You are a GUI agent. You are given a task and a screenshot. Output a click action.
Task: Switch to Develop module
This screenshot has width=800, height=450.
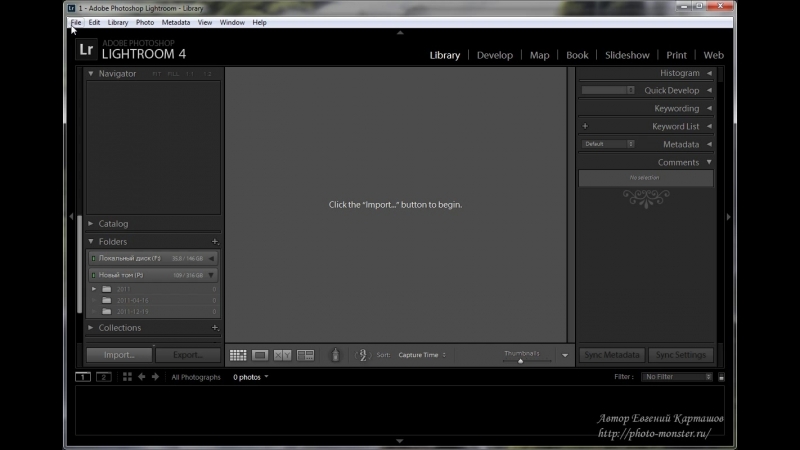pyautogui.click(x=494, y=55)
